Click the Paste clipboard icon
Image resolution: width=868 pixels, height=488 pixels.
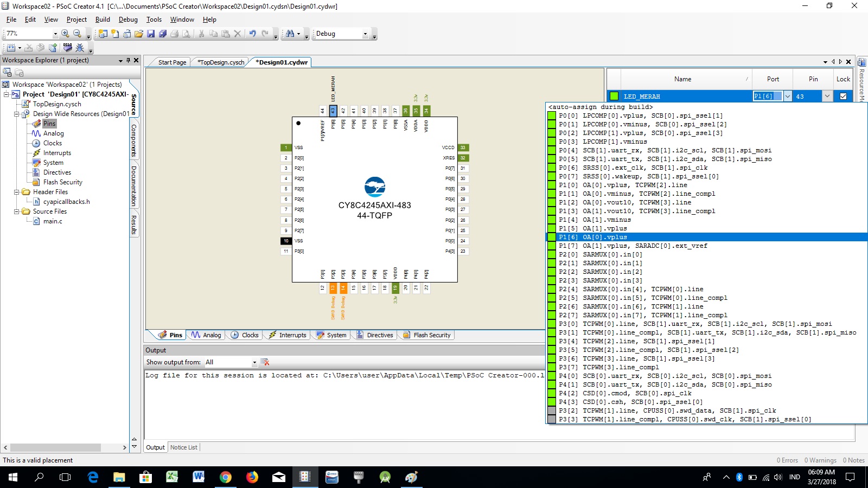click(x=225, y=34)
